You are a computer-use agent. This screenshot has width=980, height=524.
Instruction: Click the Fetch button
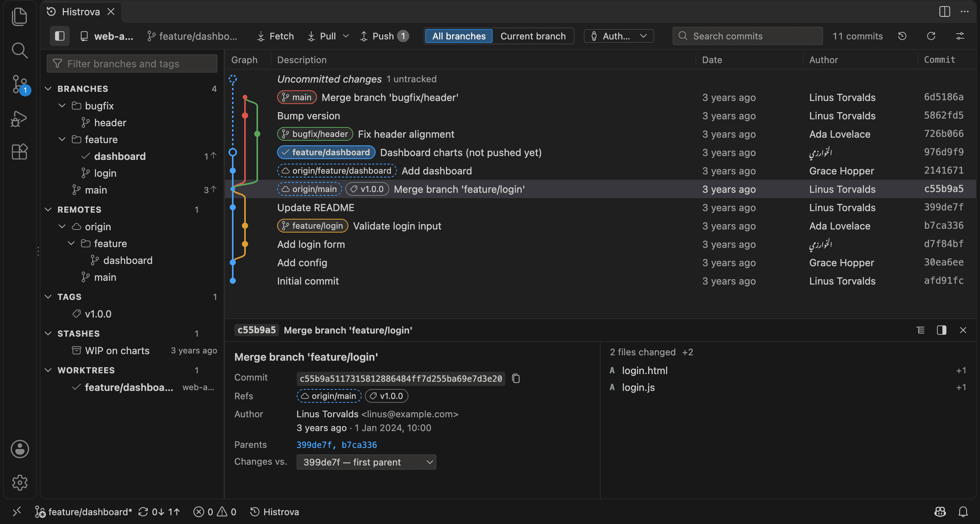275,36
